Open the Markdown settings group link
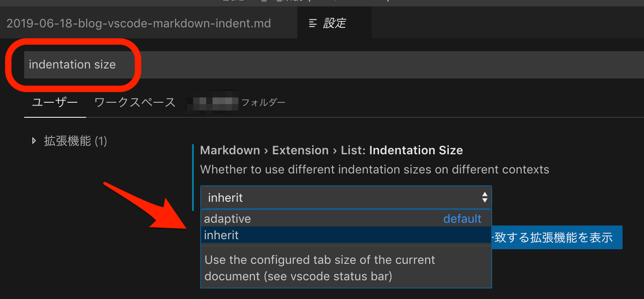Screen dimensions: 644x299 pyautogui.click(x=230, y=150)
